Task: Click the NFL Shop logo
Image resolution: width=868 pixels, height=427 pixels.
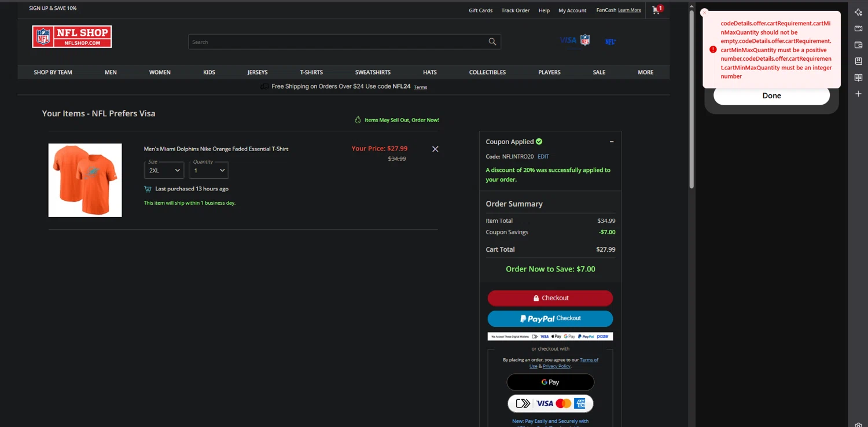Action: coord(72,36)
